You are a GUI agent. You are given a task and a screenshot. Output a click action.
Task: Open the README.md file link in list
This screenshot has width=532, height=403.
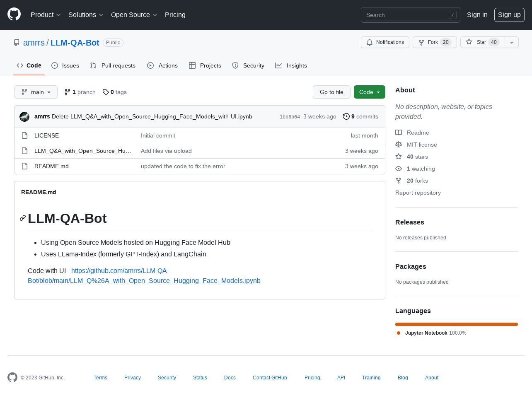(x=51, y=166)
